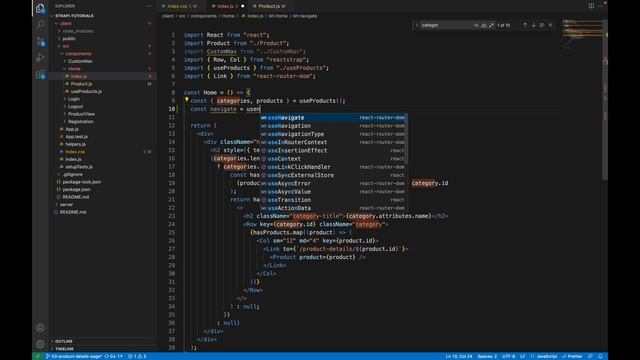Click the Home breadcrumb segment
The width and height of the screenshot is (640, 360).
click(228, 16)
